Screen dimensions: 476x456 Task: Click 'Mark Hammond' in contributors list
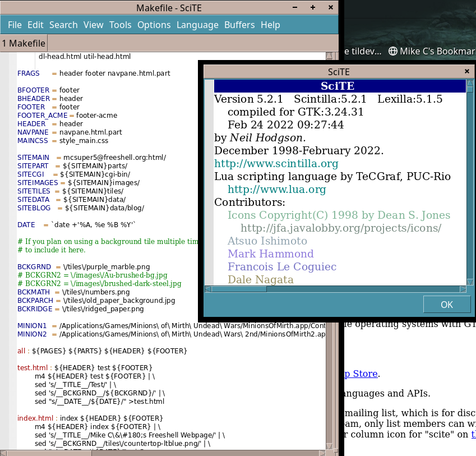click(271, 254)
